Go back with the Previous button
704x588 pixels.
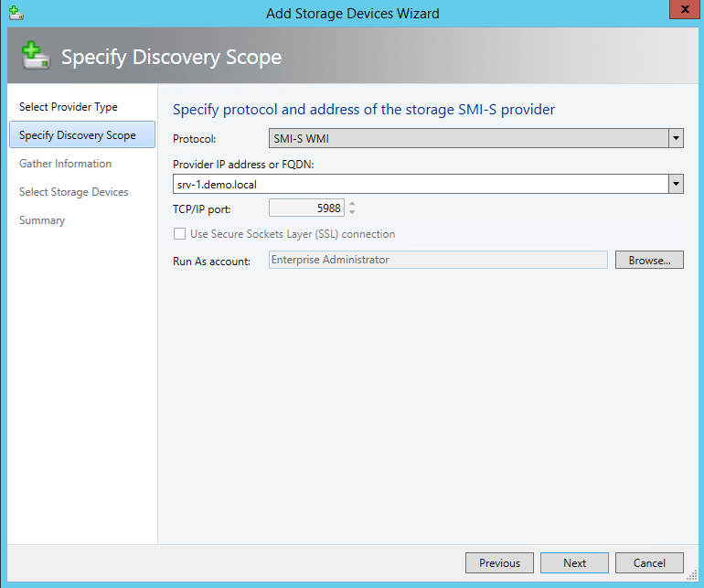(x=499, y=562)
